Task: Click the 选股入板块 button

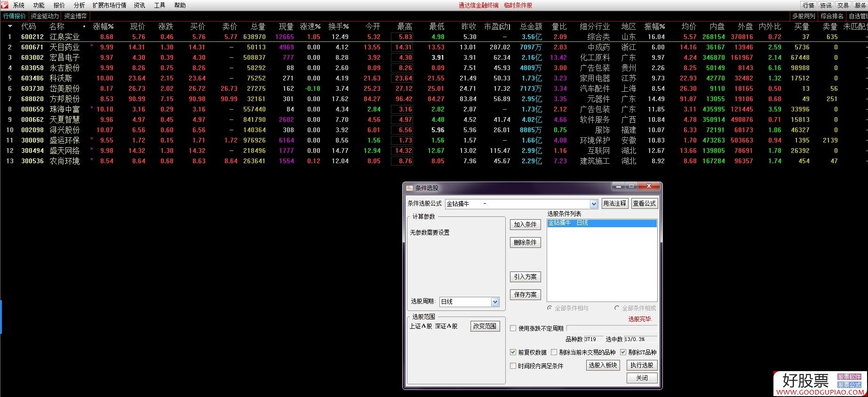Action: 603,365
